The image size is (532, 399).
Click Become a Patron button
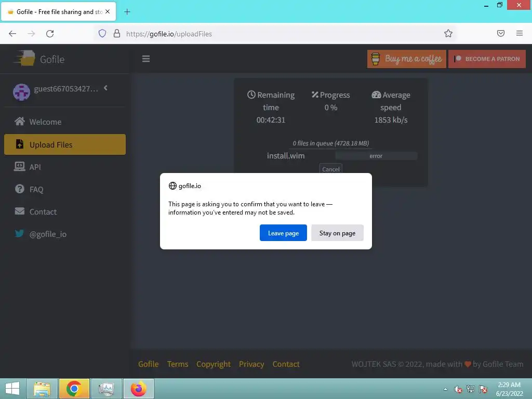(x=487, y=59)
